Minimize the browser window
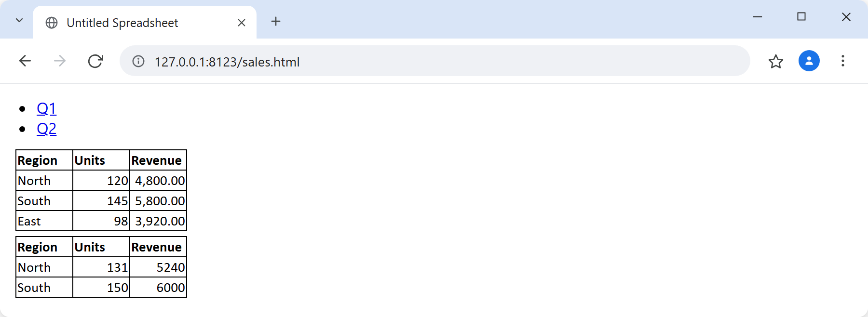 tap(758, 17)
